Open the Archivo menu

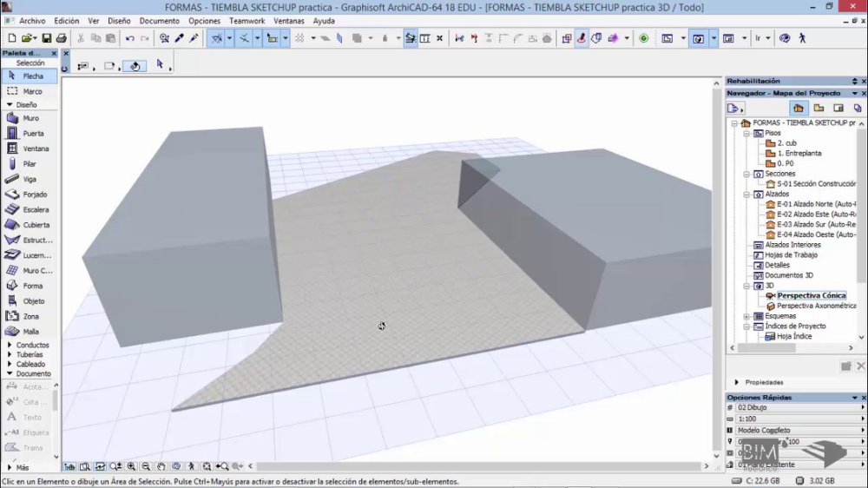(x=32, y=21)
